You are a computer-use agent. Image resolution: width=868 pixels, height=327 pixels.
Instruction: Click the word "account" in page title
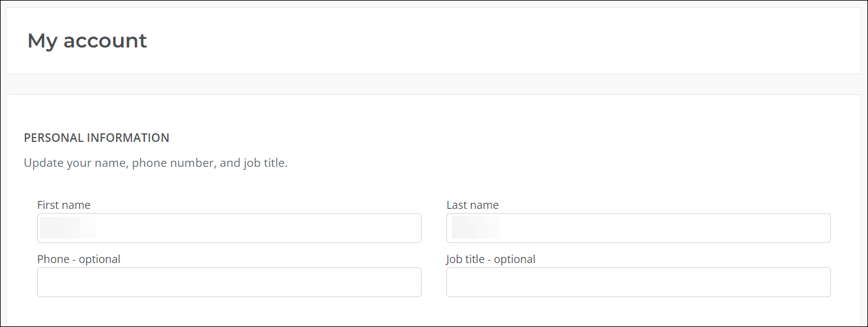point(105,41)
